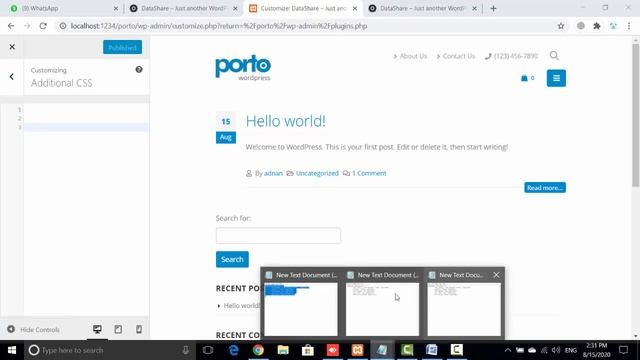Screen dimensions: 640x360
Task: Hide Controls in the customizer footer
Action: [33, 329]
